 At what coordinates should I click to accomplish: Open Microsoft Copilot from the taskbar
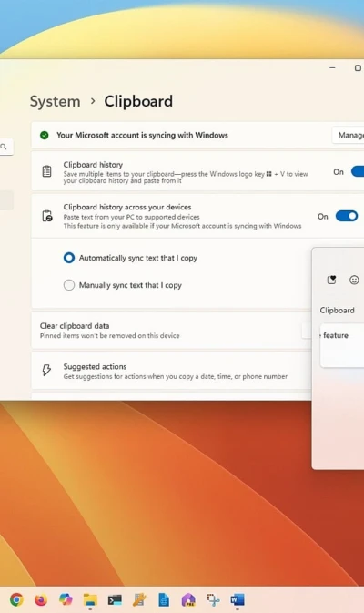point(66,599)
